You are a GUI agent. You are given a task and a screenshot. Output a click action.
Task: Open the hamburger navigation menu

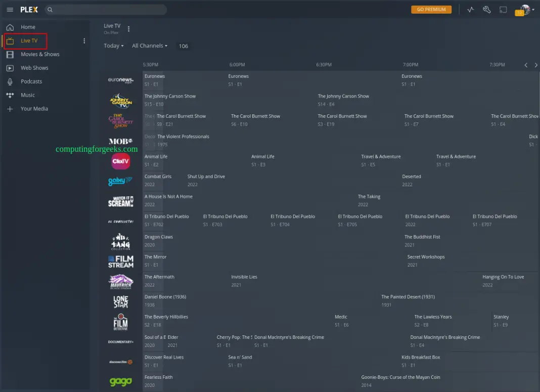10,9
